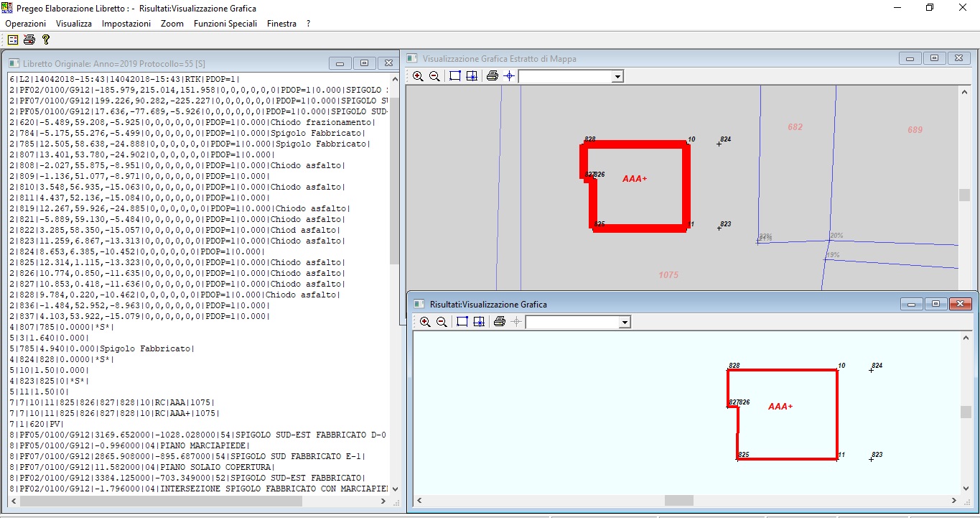Click the first main toolbar list icon
980x518 pixels.
[13, 40]
